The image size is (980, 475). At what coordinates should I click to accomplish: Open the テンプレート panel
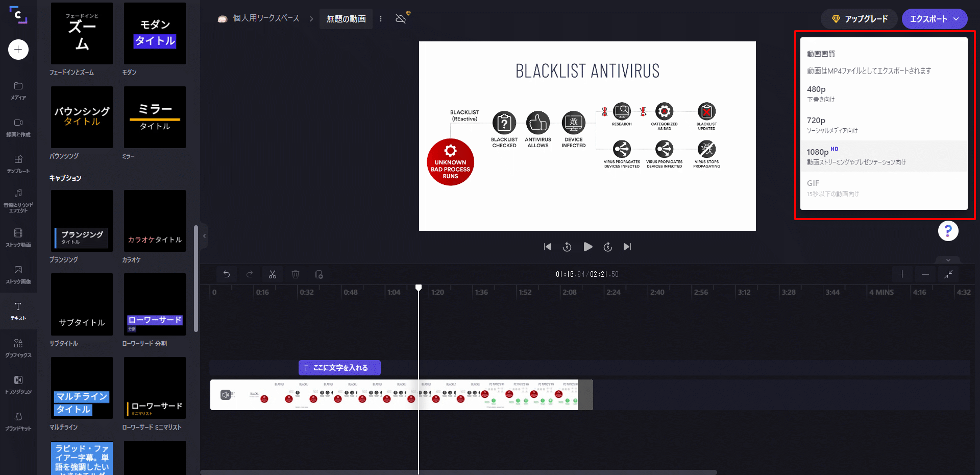[18, 164]
